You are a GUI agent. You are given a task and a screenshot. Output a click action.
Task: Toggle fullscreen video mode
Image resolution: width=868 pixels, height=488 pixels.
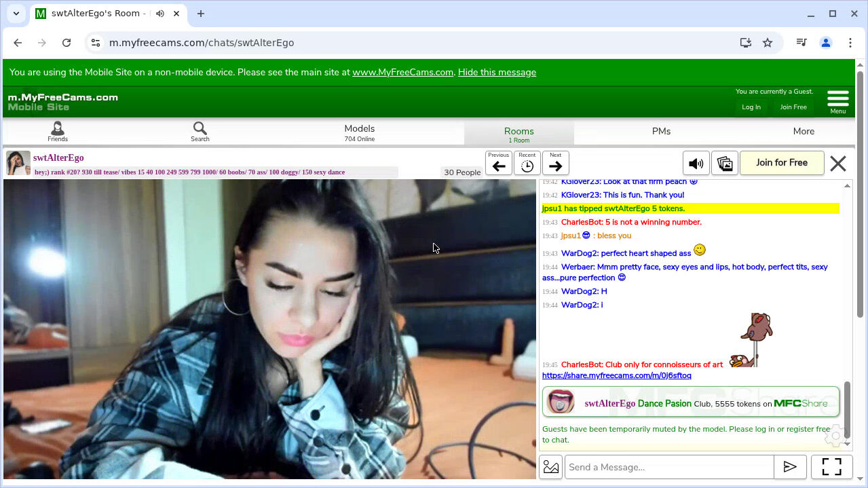pos(831,467)
